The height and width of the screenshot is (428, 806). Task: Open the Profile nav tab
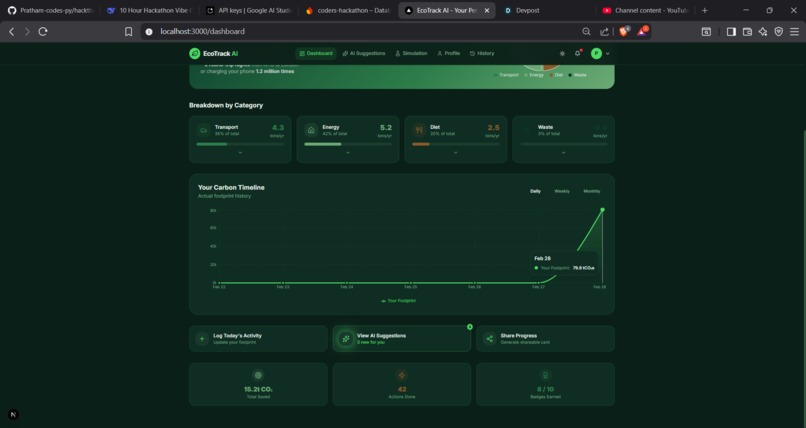point(448,53)
